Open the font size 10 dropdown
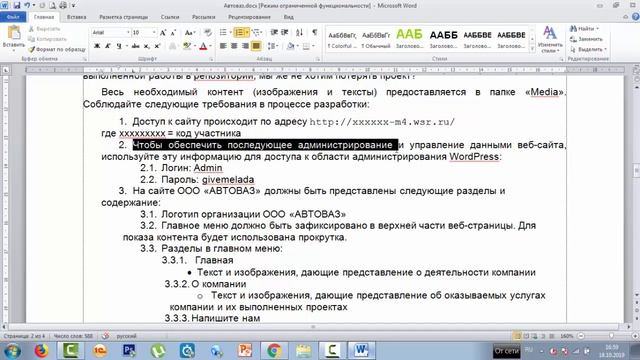 click(x=154, y=32)
